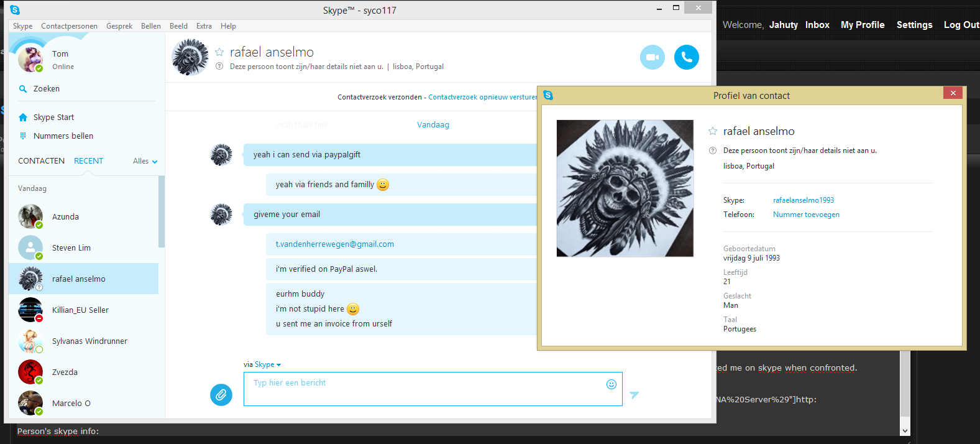Click the Skype logo in main title bar
The width and height of the screenshot is (980, 444).
(15, 10)
